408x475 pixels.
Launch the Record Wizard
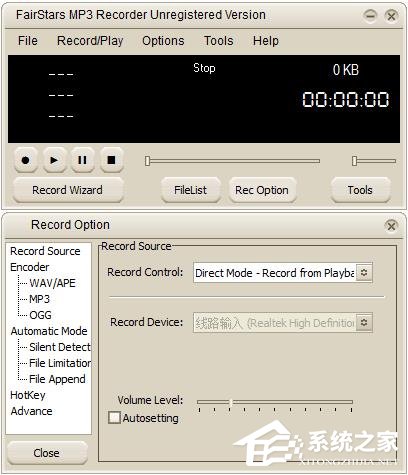(x=68, y=190)
